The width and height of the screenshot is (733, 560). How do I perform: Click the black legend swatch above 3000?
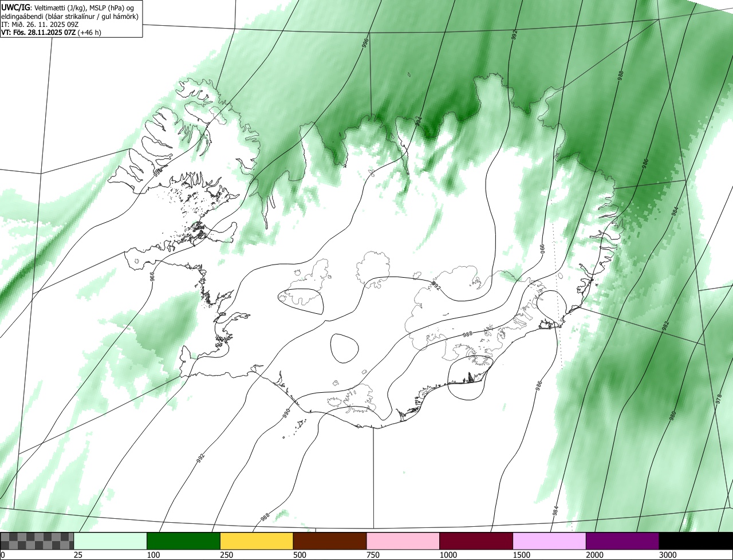696,541
